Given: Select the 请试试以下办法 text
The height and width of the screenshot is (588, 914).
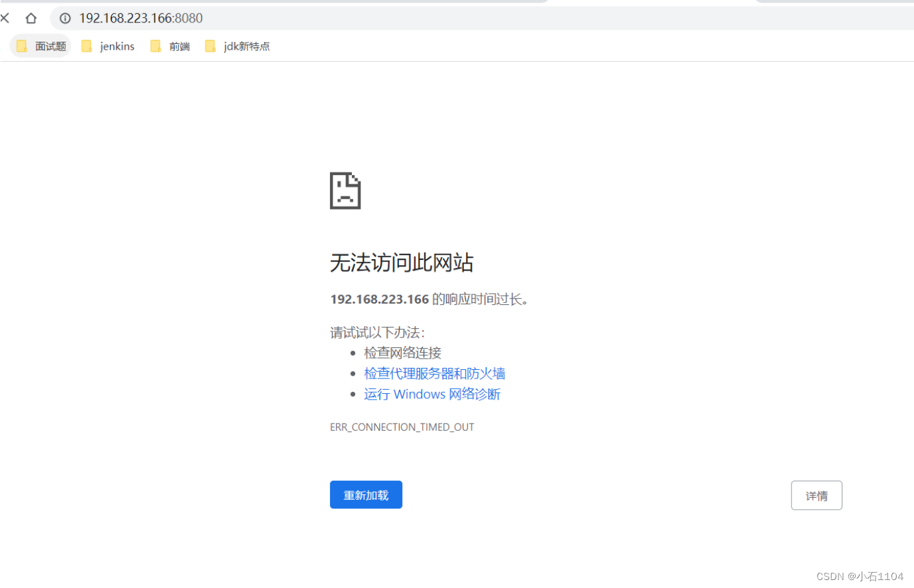Looking at the screenshot, I should click(x=378, y=332).
